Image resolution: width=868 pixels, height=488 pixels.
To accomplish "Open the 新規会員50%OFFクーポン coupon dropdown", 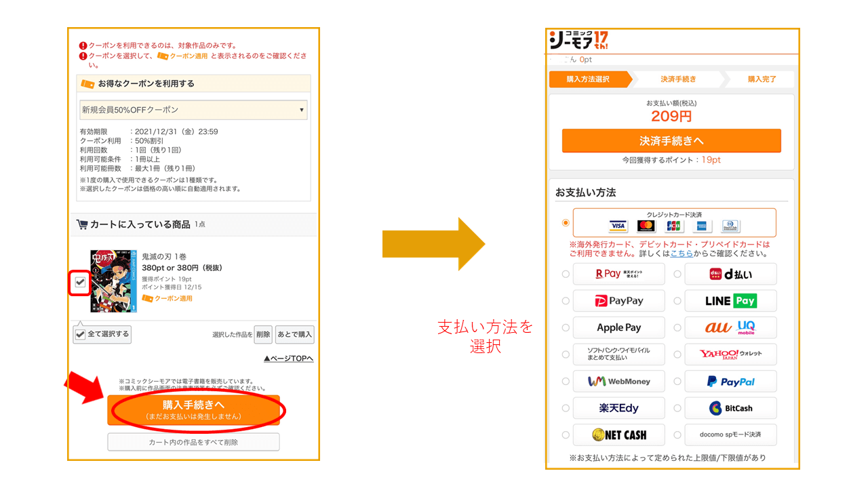I will (193, 110).
